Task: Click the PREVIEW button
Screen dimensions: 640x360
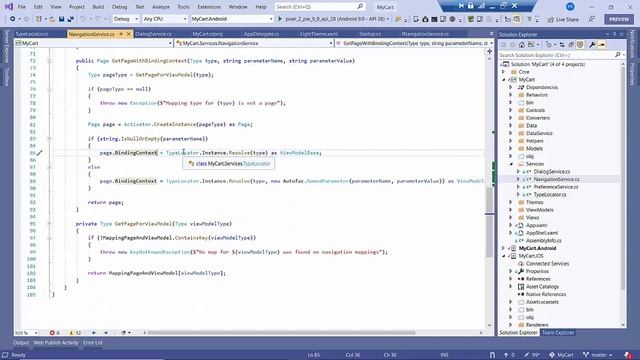Action: [619, 19]
